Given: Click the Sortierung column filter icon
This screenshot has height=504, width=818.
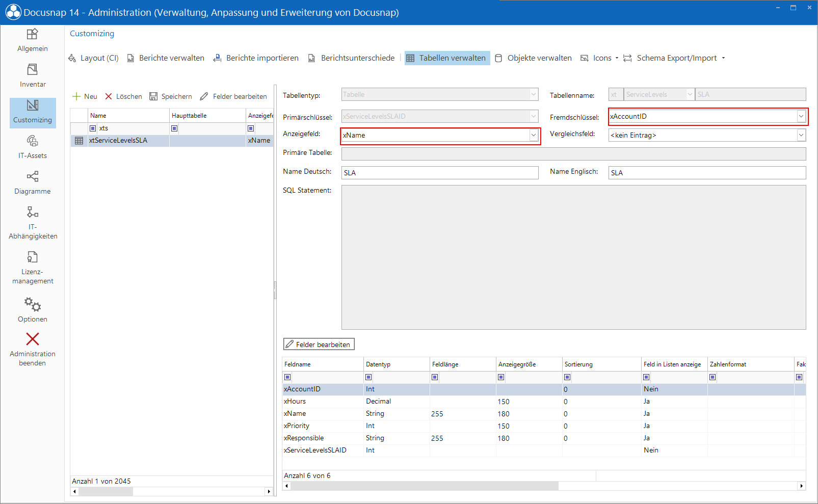Looking at the screenshot, I should [x=567, y=377].
